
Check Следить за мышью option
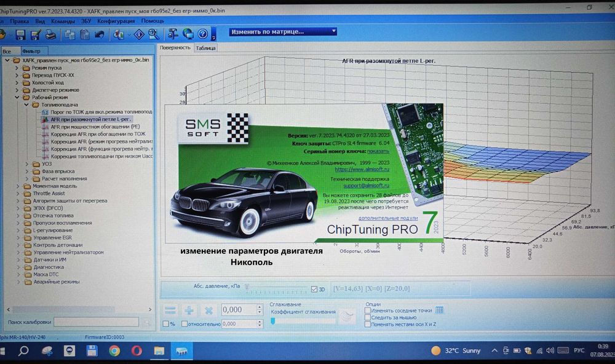pyautogui.click(x=368, y=317)
